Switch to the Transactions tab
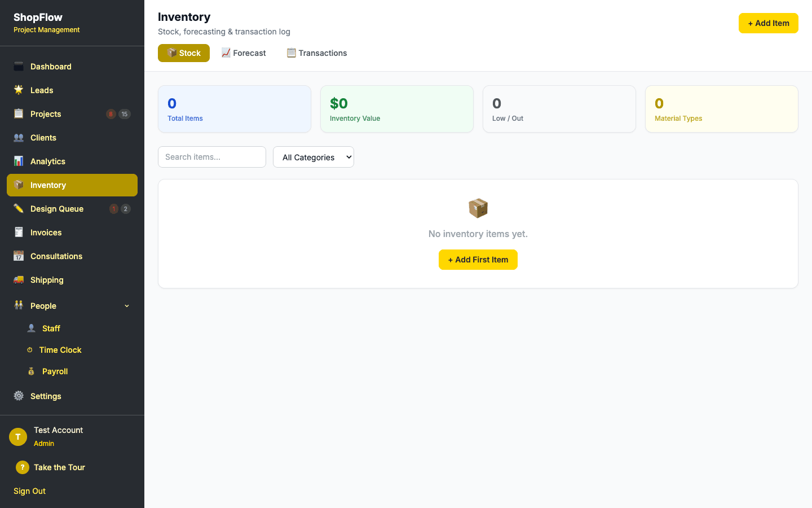The width and height of the screenshot is (812, 508). coord(317,53)
